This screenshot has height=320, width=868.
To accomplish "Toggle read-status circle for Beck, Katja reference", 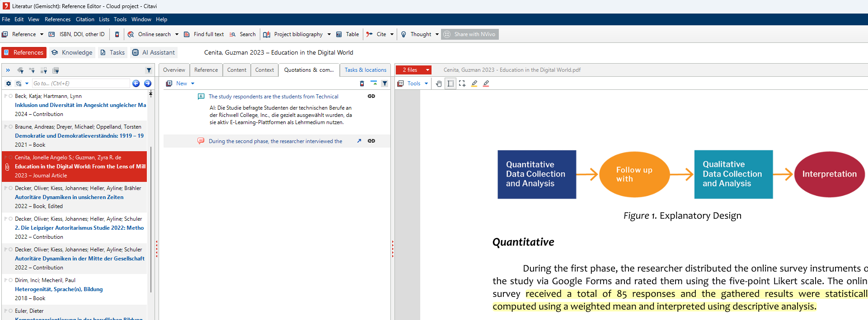I will (10, 96).
